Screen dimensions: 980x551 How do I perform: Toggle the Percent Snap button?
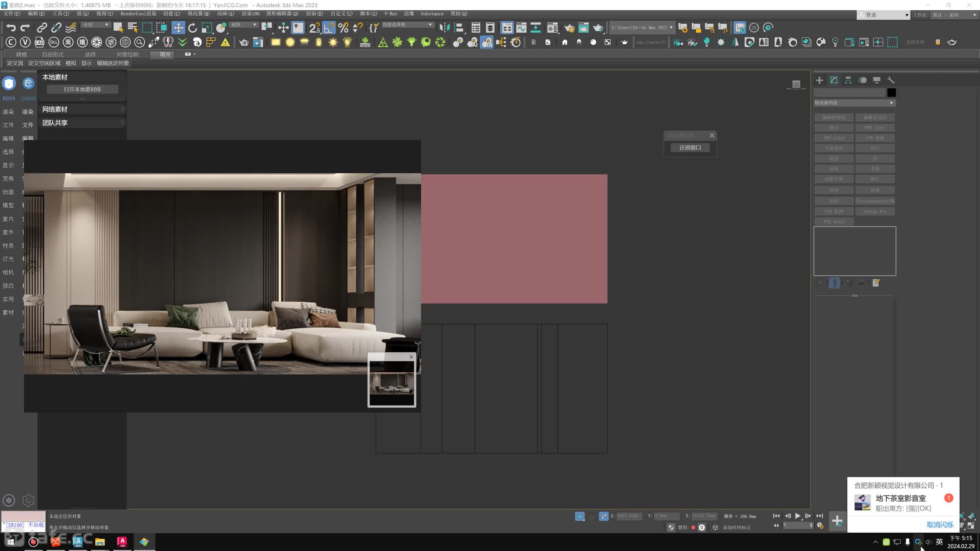[x=343, y=28]
